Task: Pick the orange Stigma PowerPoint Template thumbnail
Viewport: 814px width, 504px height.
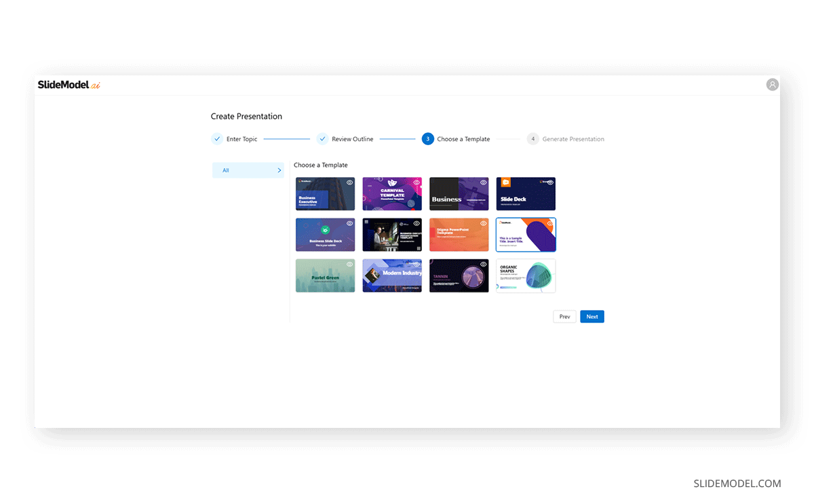Action: coord(459,235)
